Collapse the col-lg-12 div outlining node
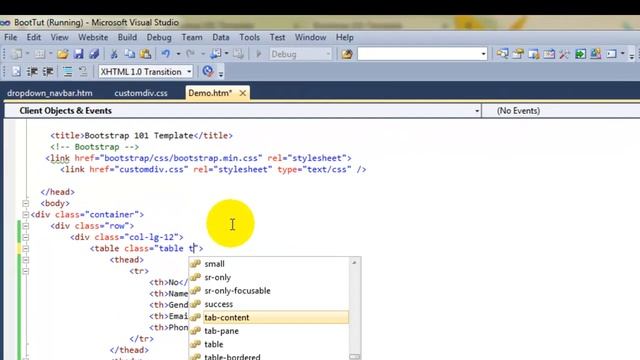 point(26,237)
